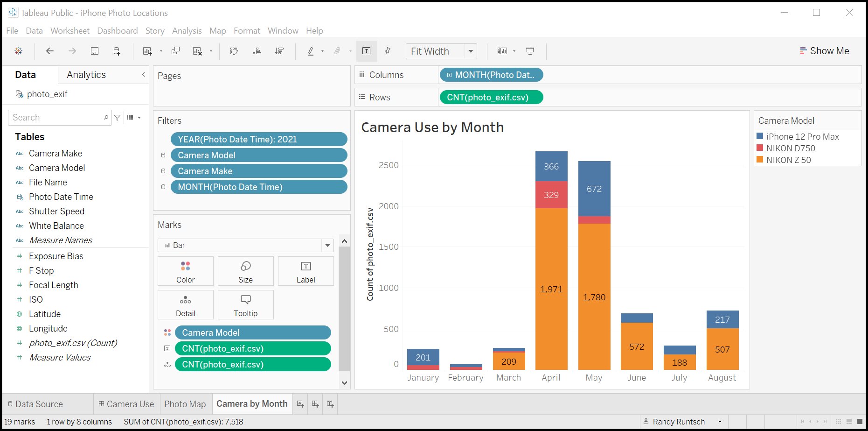Sort bars descending using the toolbar icon
This screenshot has height=431, width=868.
point(279,51)
